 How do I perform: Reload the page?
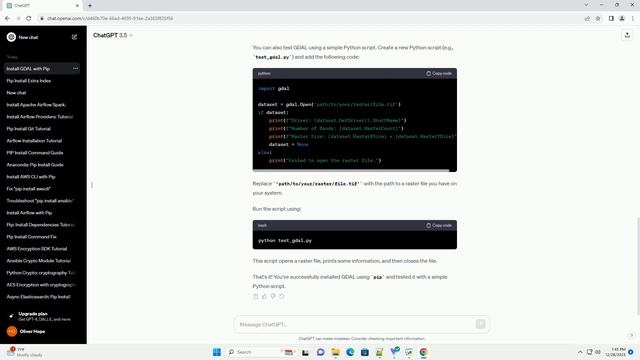pos(29,18)
